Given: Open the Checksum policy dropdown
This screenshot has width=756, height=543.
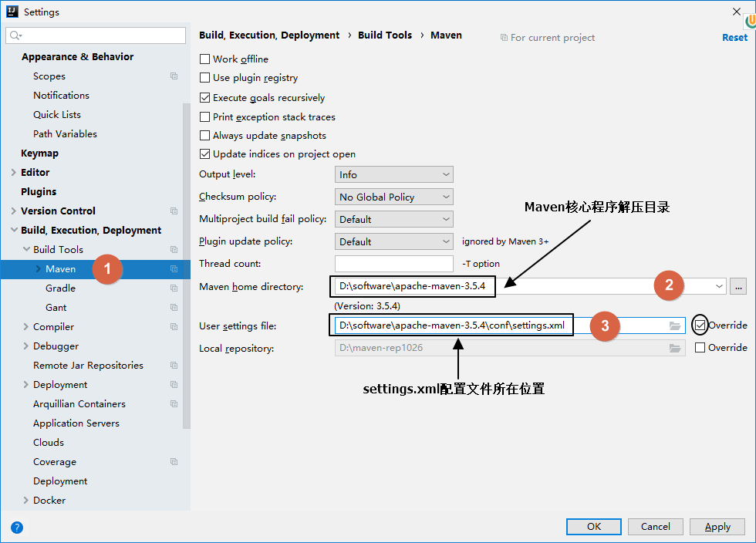Looking at the screenshot, I should click(393, 197).
